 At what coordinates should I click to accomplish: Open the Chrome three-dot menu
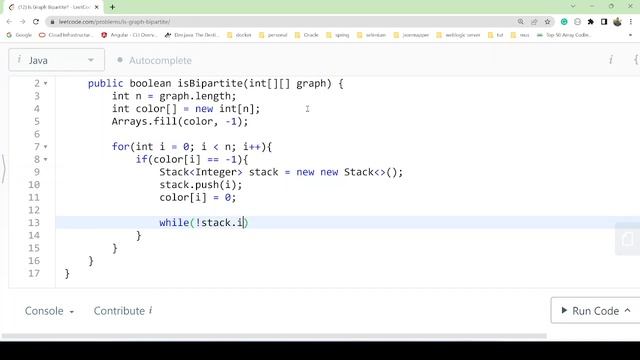pyautogui.click(x=631, y=22)
